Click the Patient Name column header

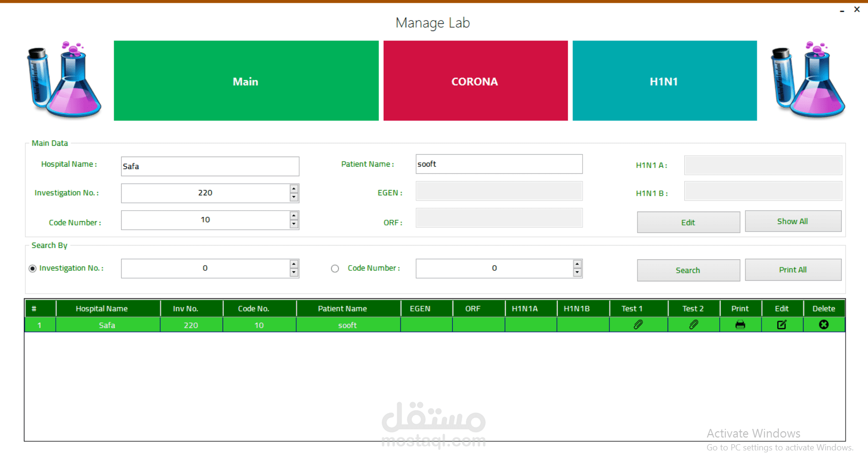click(348, 309)
